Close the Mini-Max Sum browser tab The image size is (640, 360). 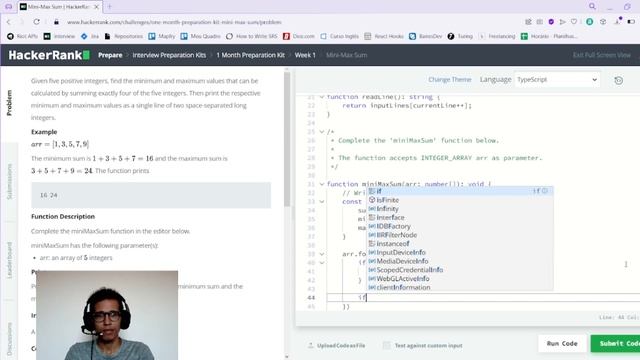click(97, 7)
